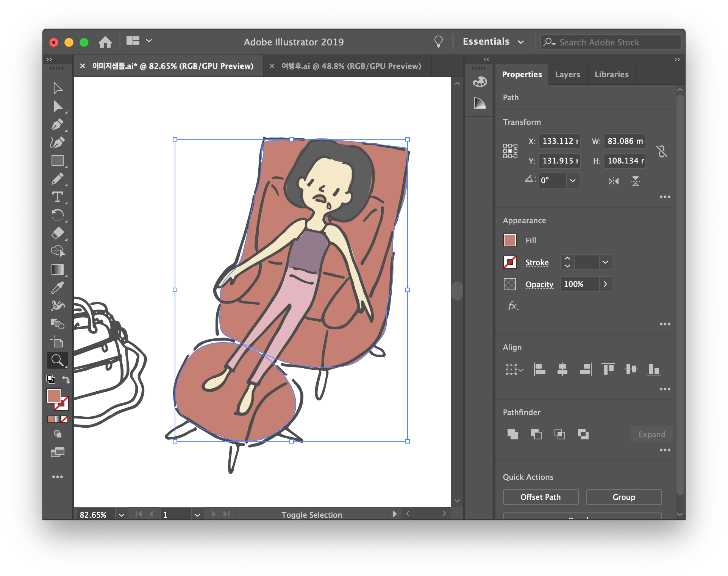Select the Pen tool

(57, 125)
